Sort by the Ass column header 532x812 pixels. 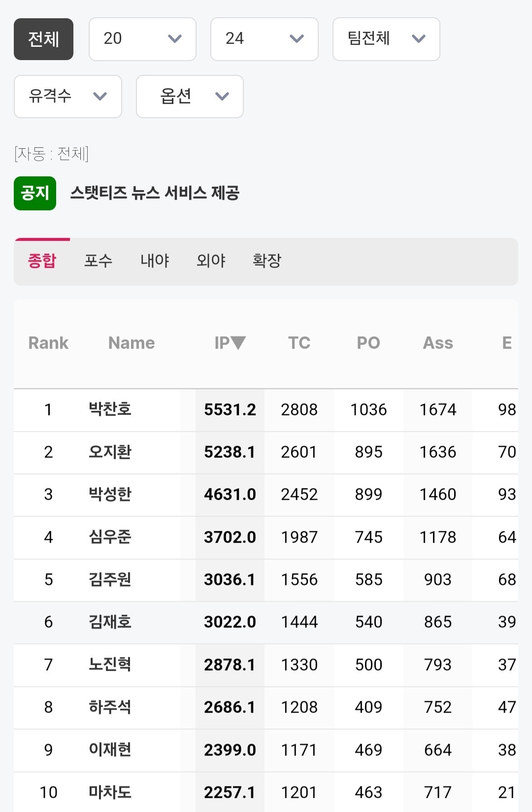click(x=438, y=343)
